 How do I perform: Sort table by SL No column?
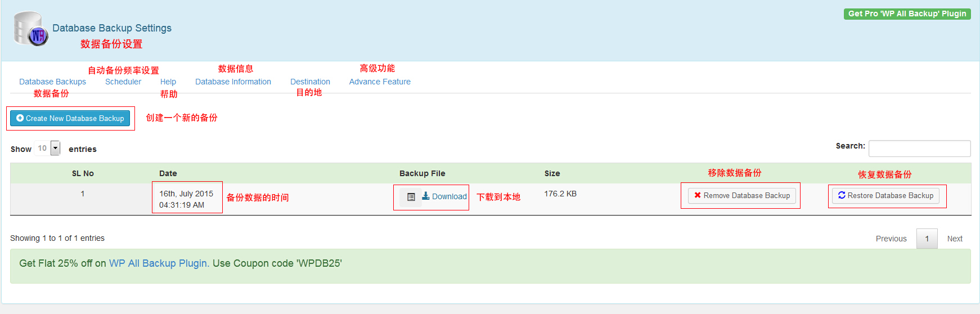[x=83, y=173]
